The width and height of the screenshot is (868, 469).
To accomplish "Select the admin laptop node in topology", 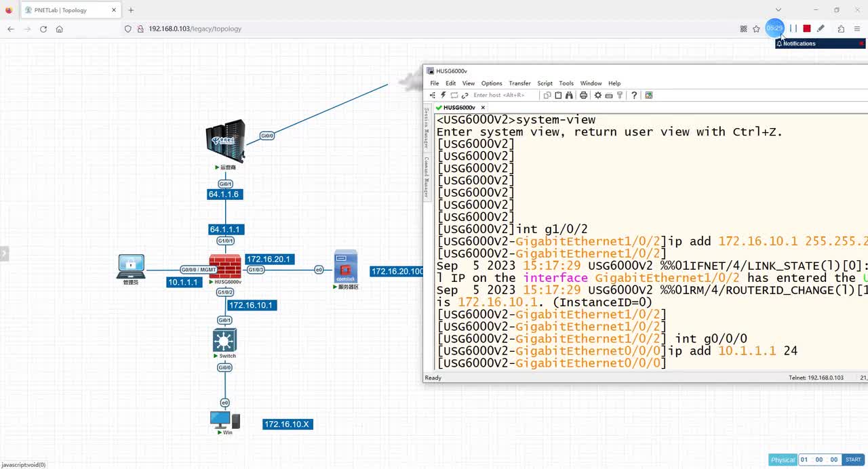I will point(131,266).
